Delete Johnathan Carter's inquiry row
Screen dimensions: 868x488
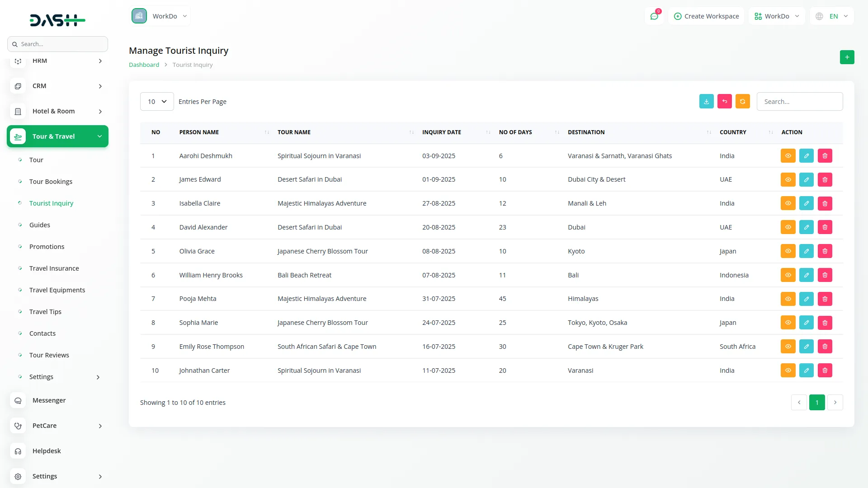825,371
